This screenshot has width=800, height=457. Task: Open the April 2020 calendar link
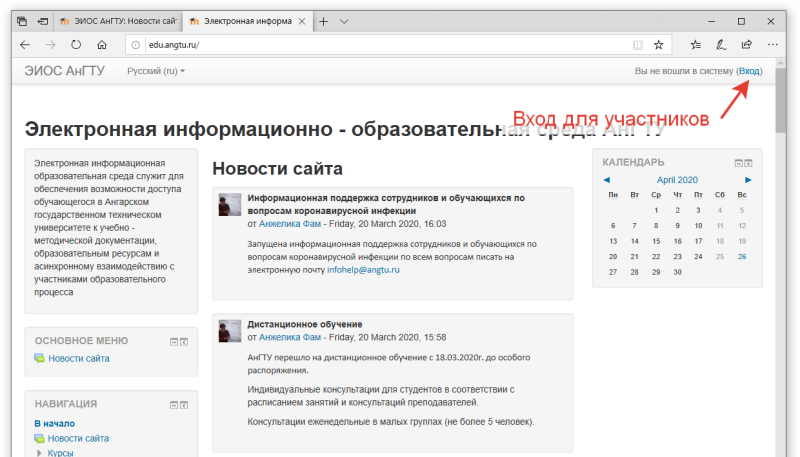[677, 180]
